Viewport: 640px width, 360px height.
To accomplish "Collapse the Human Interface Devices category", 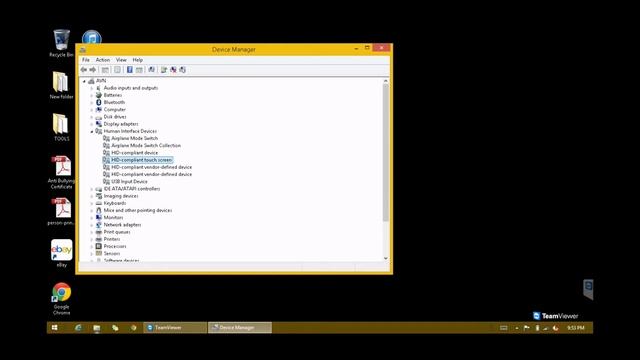I will pos(92,131).
